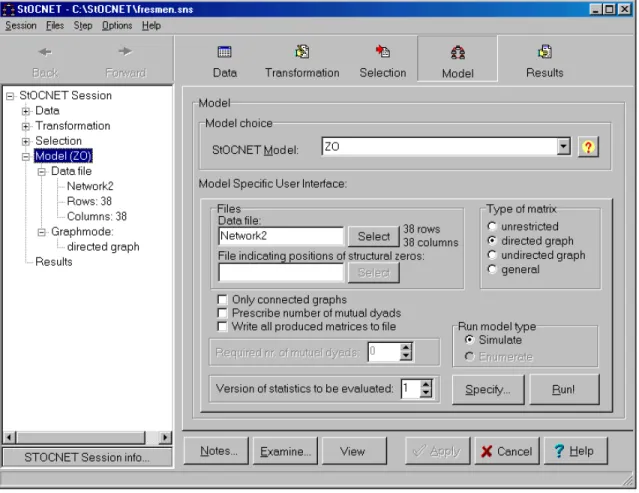Viewport: 639px width, 493px height.
Task: Open the StOCNET Model dropdown
Action: click(x=563, y=146)
